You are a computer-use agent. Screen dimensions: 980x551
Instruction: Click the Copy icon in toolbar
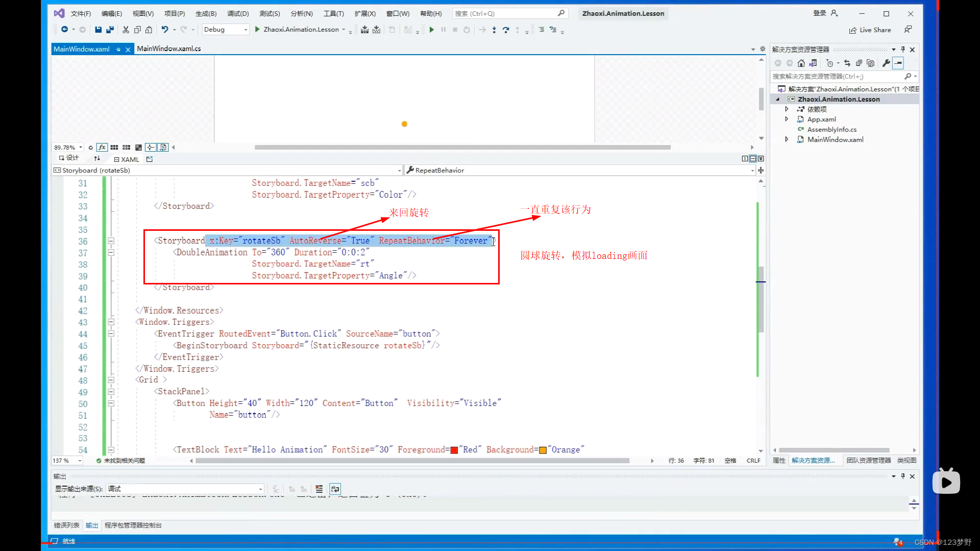click(x=137, y=30)
